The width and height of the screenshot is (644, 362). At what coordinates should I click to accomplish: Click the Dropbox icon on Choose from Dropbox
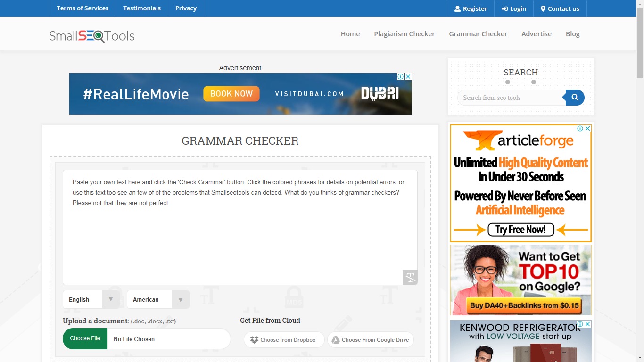(x=253, y=339)
